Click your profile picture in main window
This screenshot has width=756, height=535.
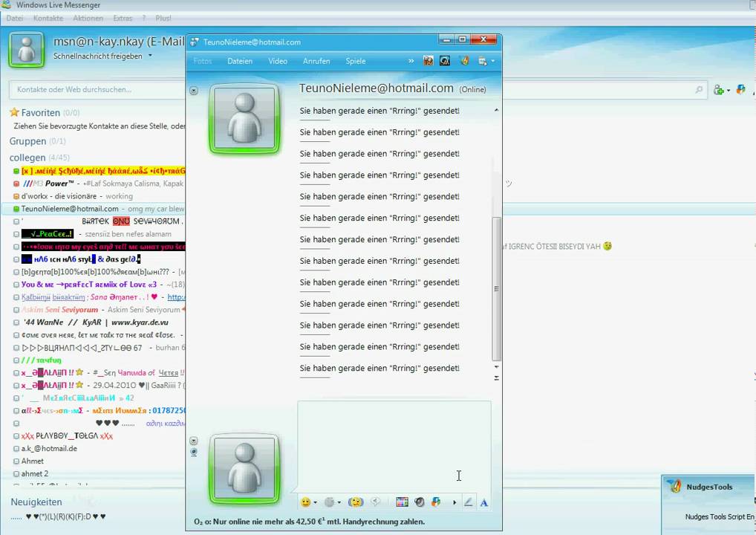27,49
